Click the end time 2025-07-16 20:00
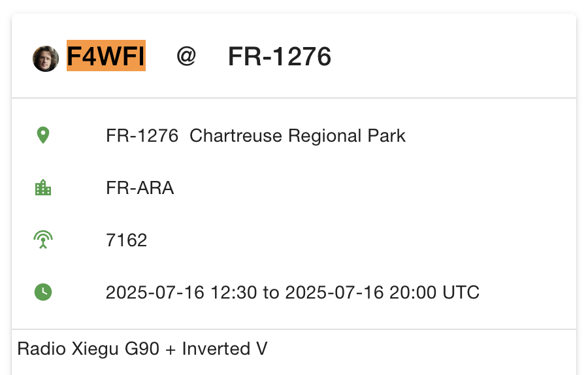Image resolution: width=588 pixels, height=375 pixels. [x=361, y=292]
